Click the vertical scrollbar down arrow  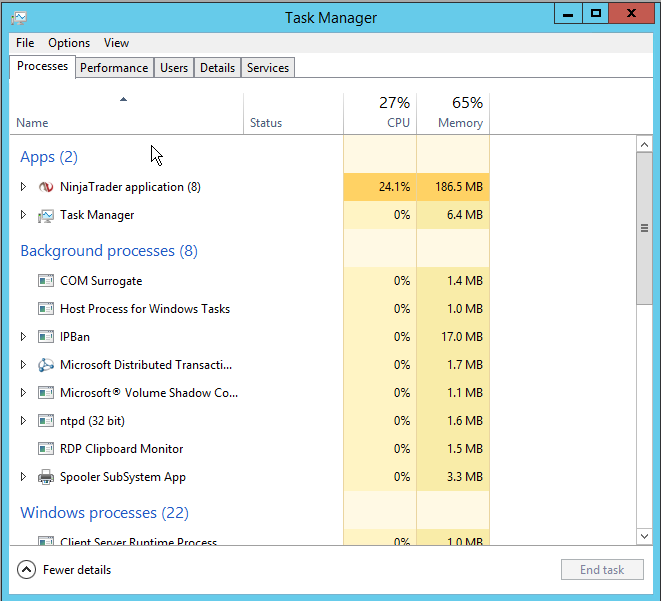[644, 537]
